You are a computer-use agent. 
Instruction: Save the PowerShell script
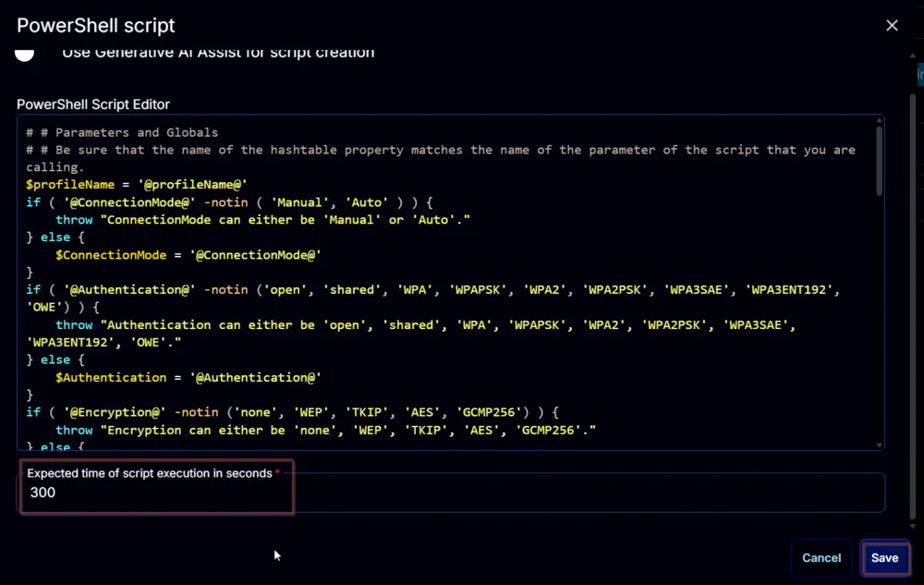click(884, 557)
